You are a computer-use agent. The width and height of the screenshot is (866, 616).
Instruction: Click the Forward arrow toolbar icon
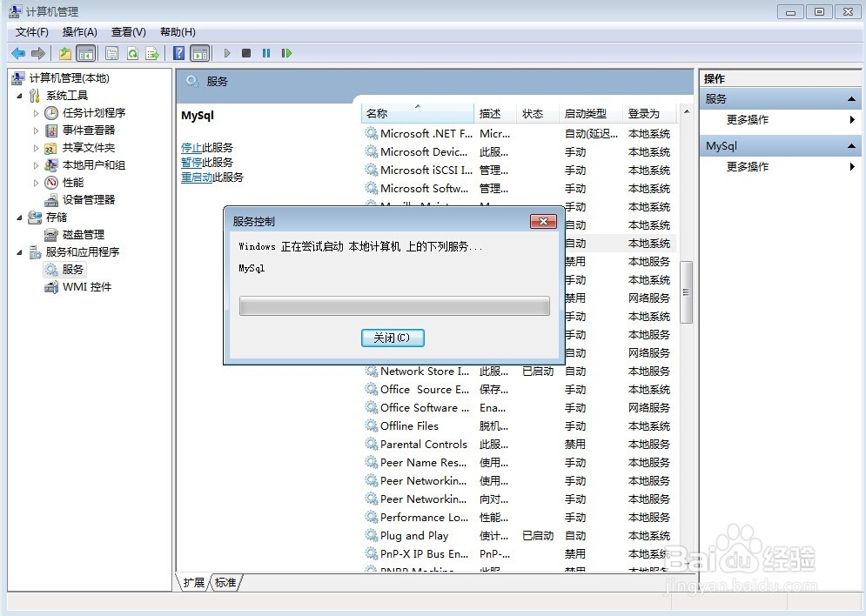[x=38, y=54]
